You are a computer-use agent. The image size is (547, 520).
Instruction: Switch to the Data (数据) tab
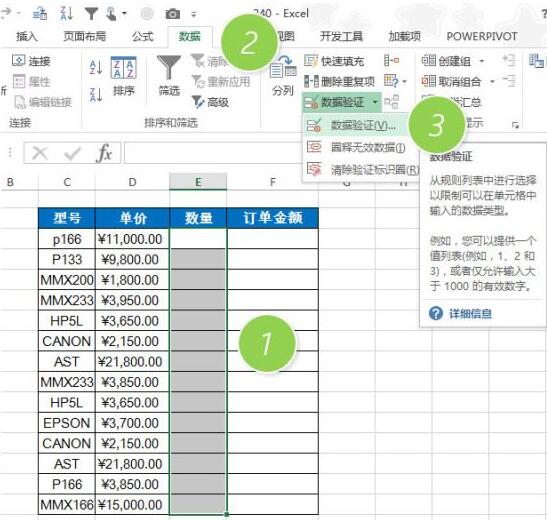click(190, 36)
